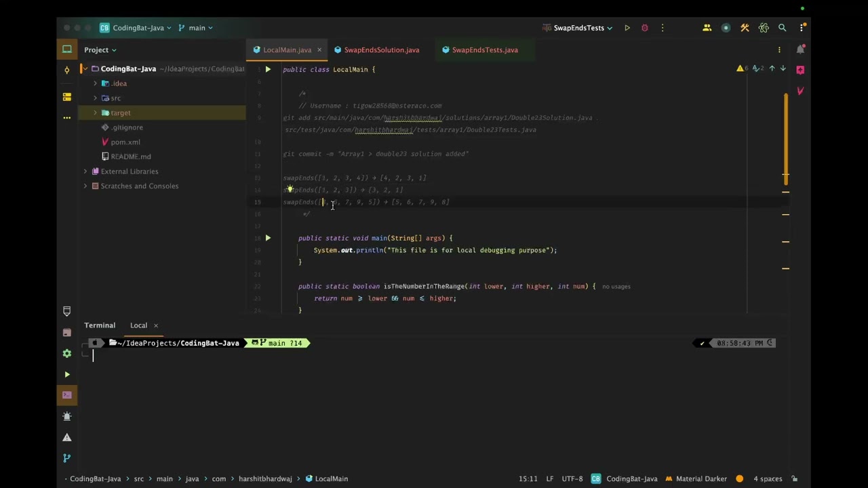868x488 pixels.
Task: Change UTF-8 file encoding
Action: point(572,479)
